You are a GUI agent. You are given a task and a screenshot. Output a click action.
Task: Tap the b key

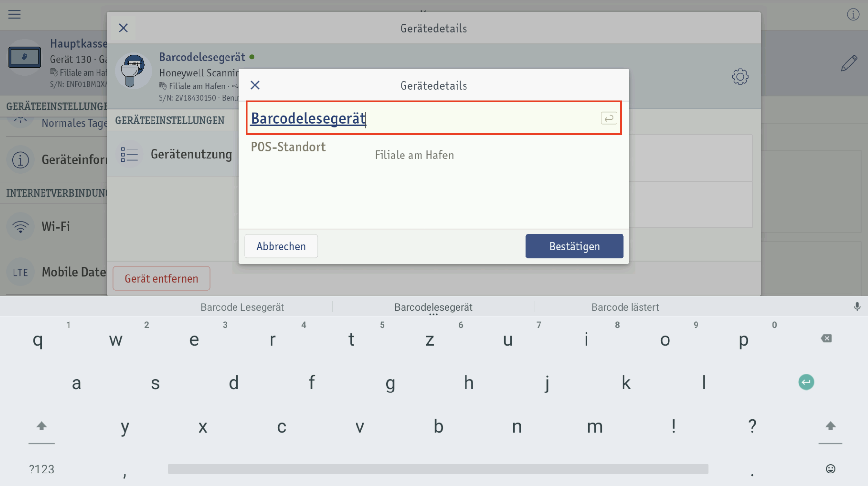click(x=438, y=427)
